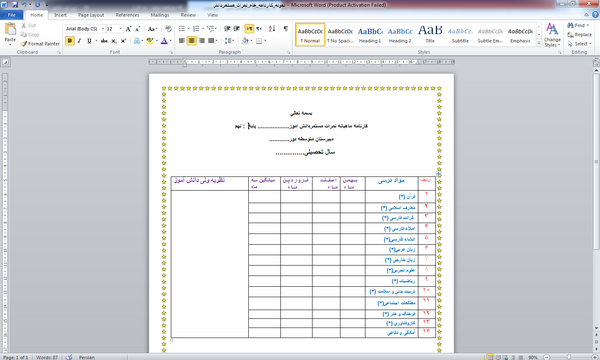This screenshot has height=360, width=600.
Task: Switch to the Mailings tab
Action: click(x=160, y=15)
